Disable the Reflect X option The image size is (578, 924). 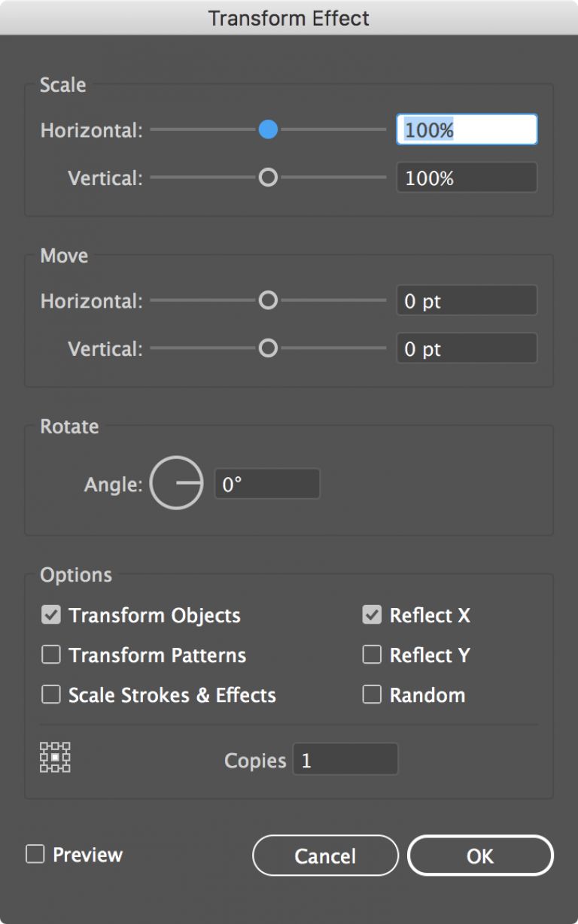coord(371,615)
